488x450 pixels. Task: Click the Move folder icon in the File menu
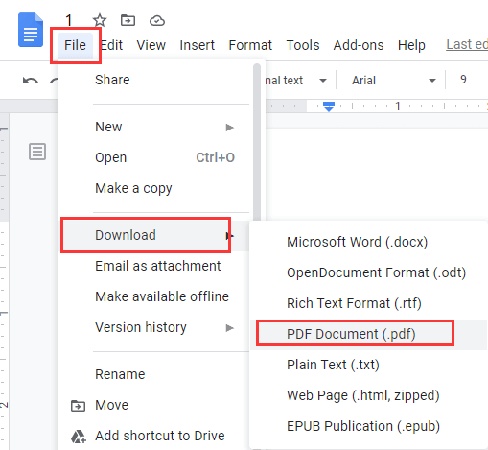(x=78, y=406)
